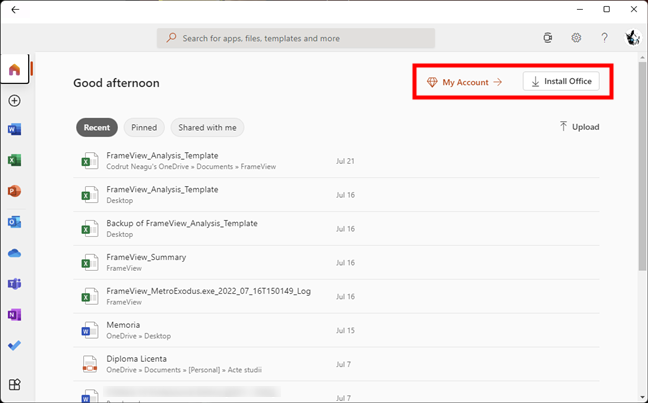Viewport: 648px width, 403px height.
Task: Open Outlook from the sidebar
Action: pyautogui.click(x=14, y=222)
